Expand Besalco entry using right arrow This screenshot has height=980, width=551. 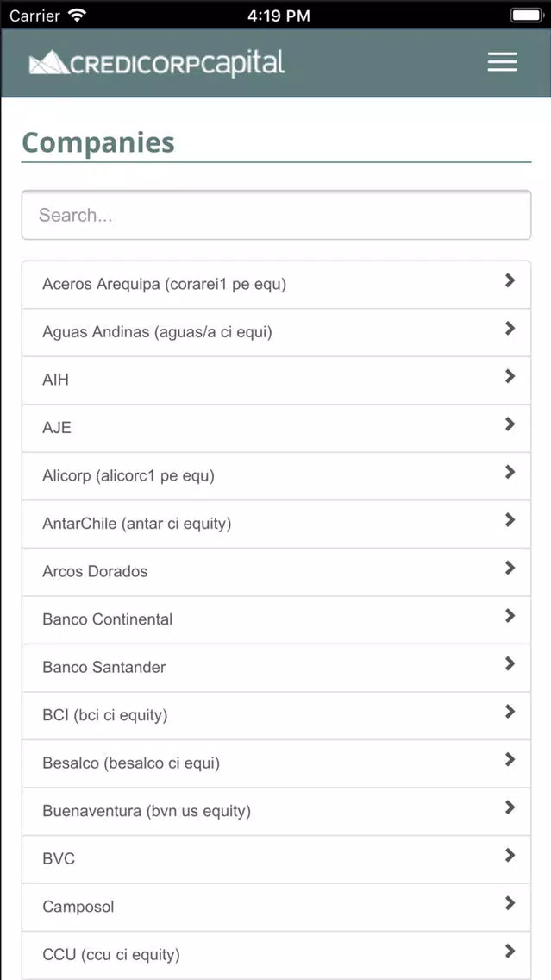tap(510, 760)
